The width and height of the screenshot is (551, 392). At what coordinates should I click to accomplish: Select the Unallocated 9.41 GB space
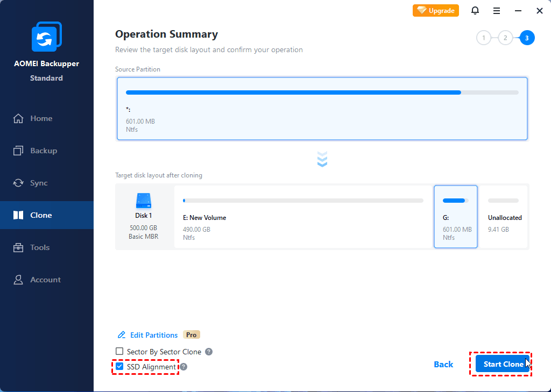pyautogui.click(x=504, y=217)
